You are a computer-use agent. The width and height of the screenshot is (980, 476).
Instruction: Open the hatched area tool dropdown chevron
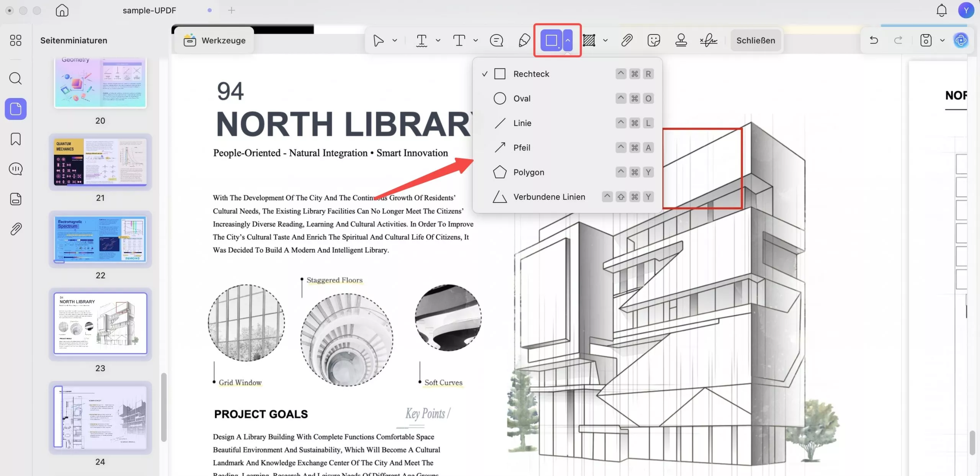605,40
